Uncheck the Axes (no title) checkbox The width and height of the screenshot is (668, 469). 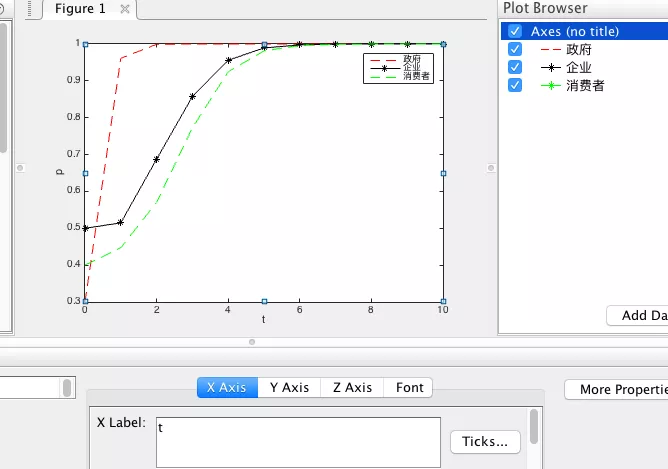click(x=515, y=31)
